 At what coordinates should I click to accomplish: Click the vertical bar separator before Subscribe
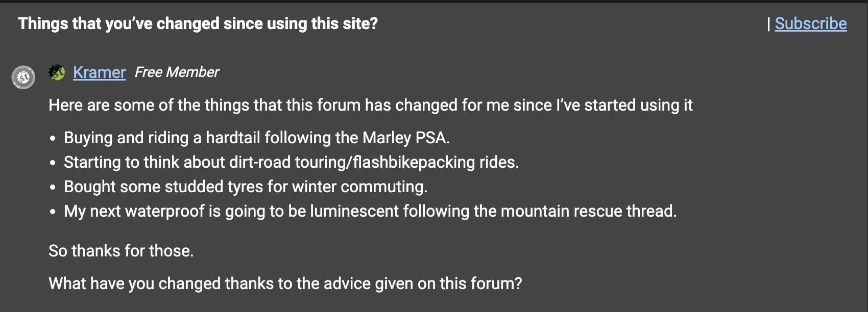768,23
